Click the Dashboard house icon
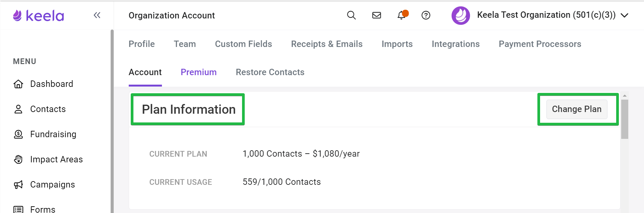This screenshot has height=213, width=644. tap(18, 84)
